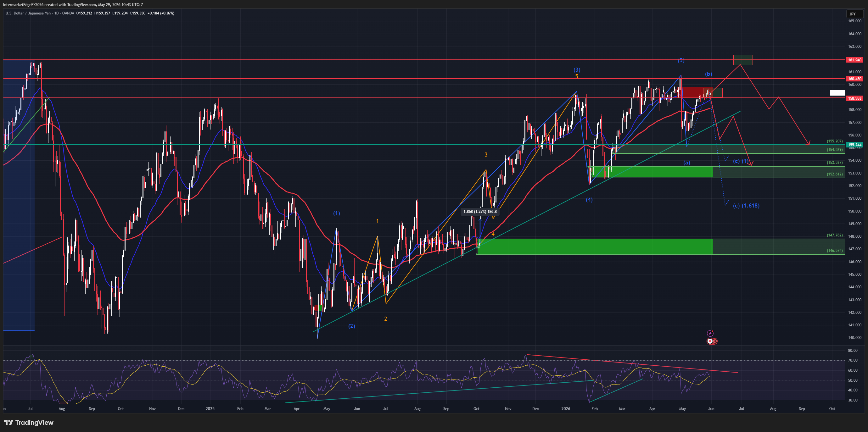
Task: Click the 2026 label on time axis
Action: [x=566, y=409]
